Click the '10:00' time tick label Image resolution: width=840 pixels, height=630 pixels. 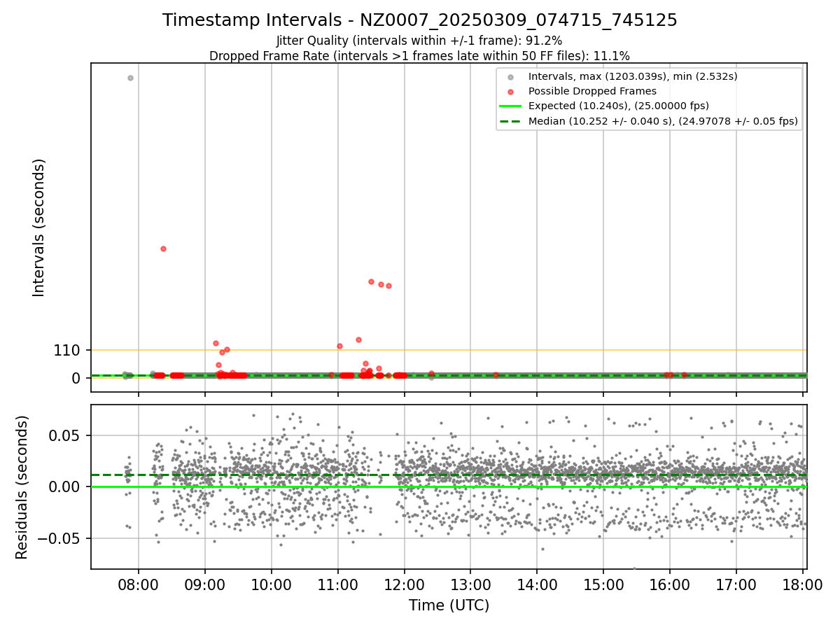(x=272, y=584)
